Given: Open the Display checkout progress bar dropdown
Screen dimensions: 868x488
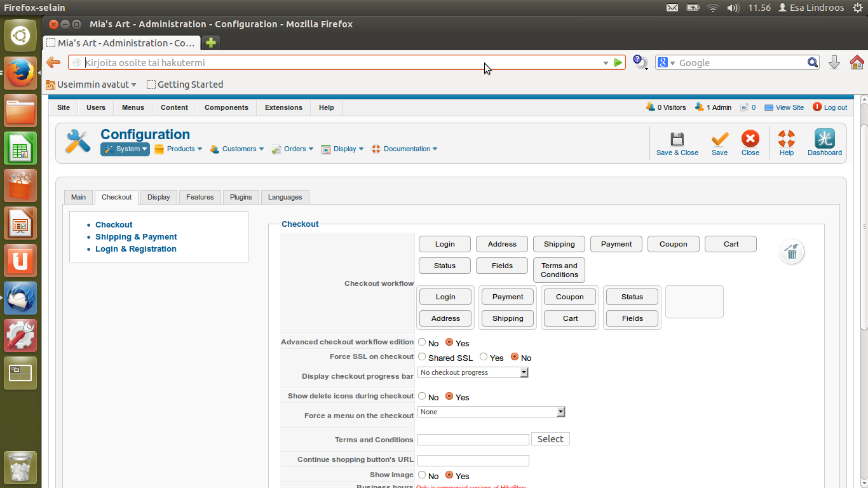Looking at the screenshot, I should pyautogui.click(x=473, y=372).
